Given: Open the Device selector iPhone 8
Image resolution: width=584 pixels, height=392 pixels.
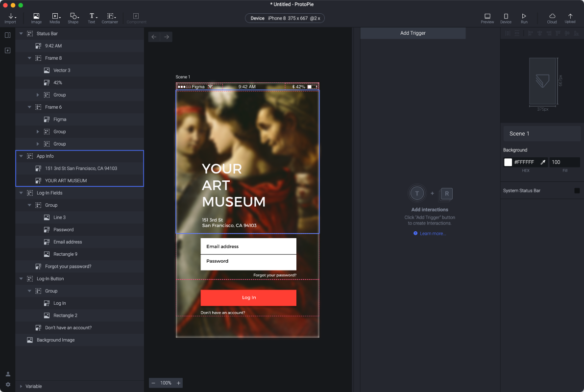Looking at the screenshot, I should point(285,18).
